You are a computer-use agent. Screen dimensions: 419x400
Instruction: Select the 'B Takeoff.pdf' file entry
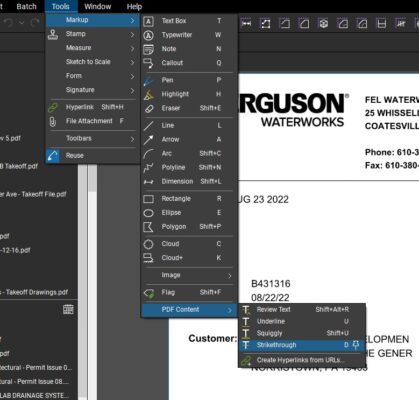click(19, 166)
